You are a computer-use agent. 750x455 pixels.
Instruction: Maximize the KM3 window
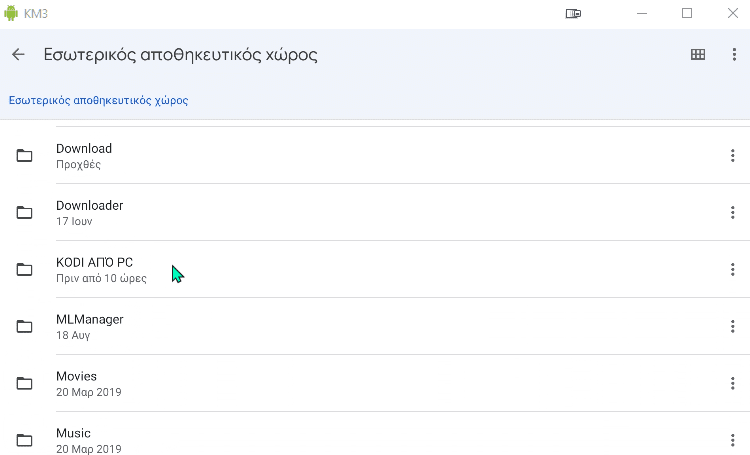tap(687, 13)
